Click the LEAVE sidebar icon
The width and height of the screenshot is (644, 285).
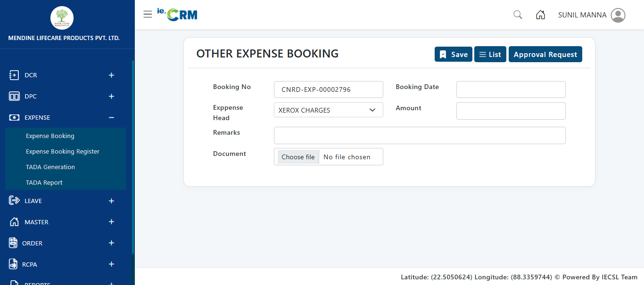tap(14, 201)
